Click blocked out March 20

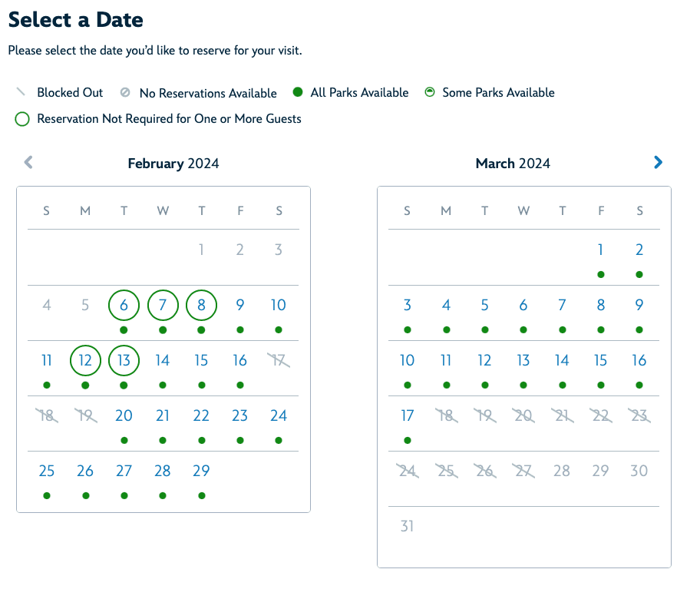(x=523, y=415)
